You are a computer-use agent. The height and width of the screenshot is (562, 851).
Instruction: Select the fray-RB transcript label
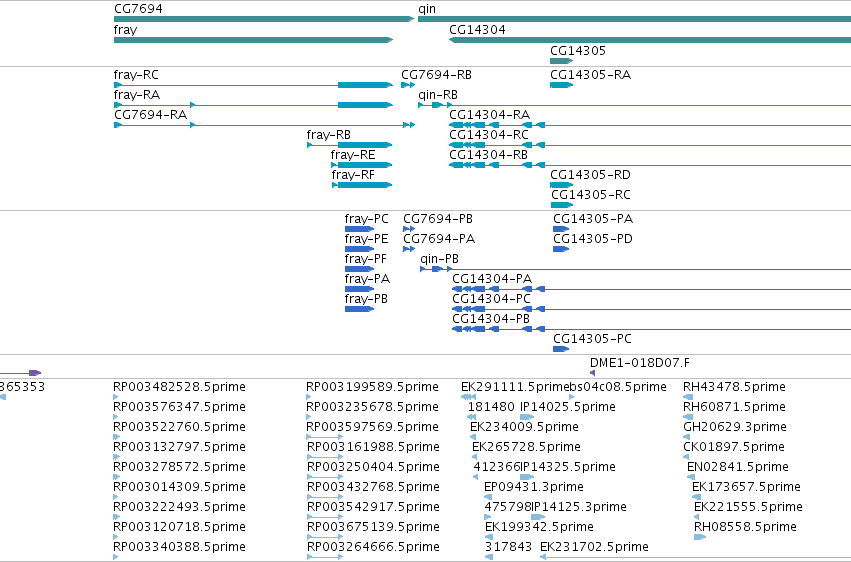coord(328,135)
